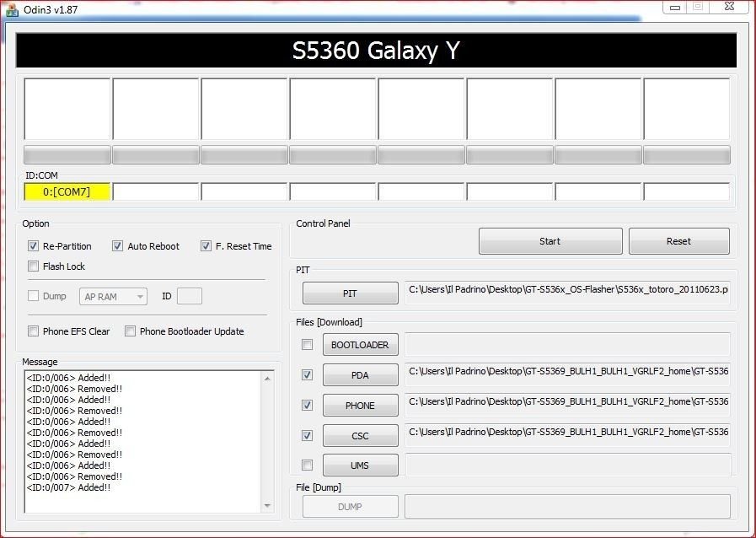Image resolution: width=756 pixels, height=538 pixels.
Task: Toggle F. Reset Time checkbox
Action: coord(206,246)
